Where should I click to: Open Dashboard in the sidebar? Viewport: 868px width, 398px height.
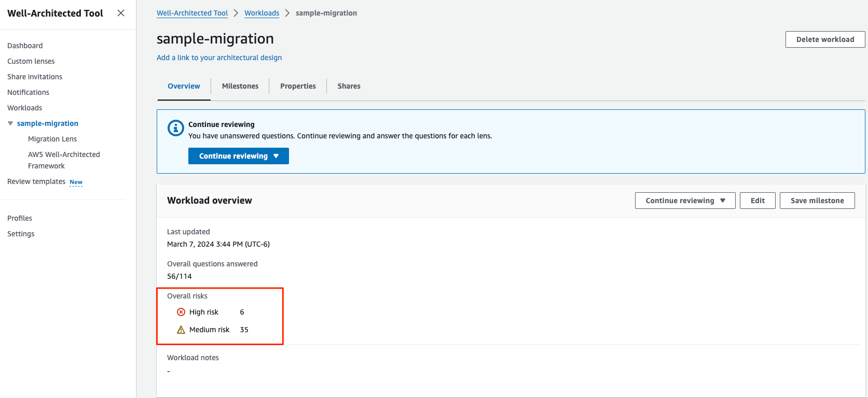25,46
